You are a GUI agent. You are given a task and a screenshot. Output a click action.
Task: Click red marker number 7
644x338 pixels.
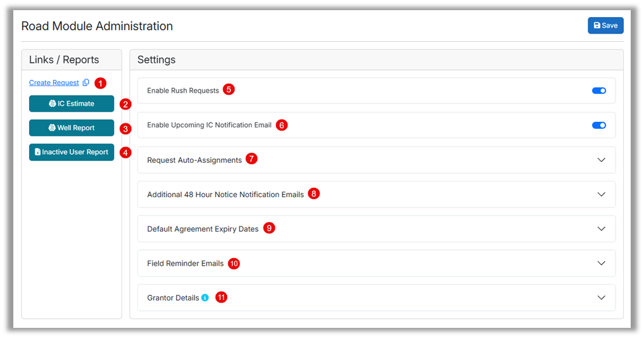tap(251, 159)
